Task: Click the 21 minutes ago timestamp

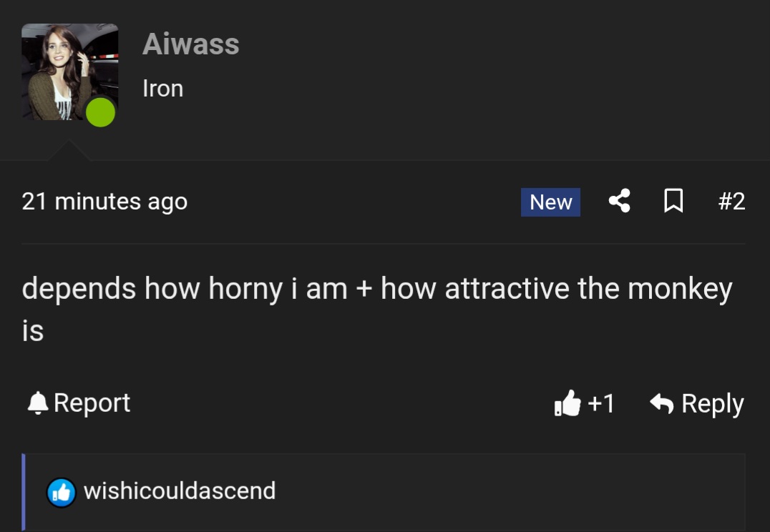Action: 105,202
